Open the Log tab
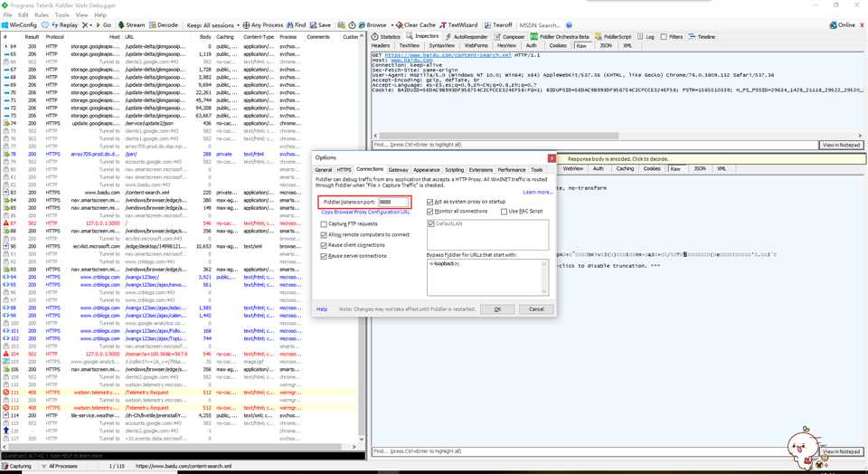 click(646, 36)
